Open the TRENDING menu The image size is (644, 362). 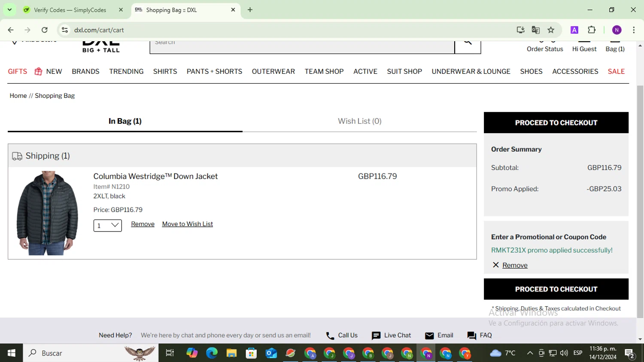(x=126, y=71)
